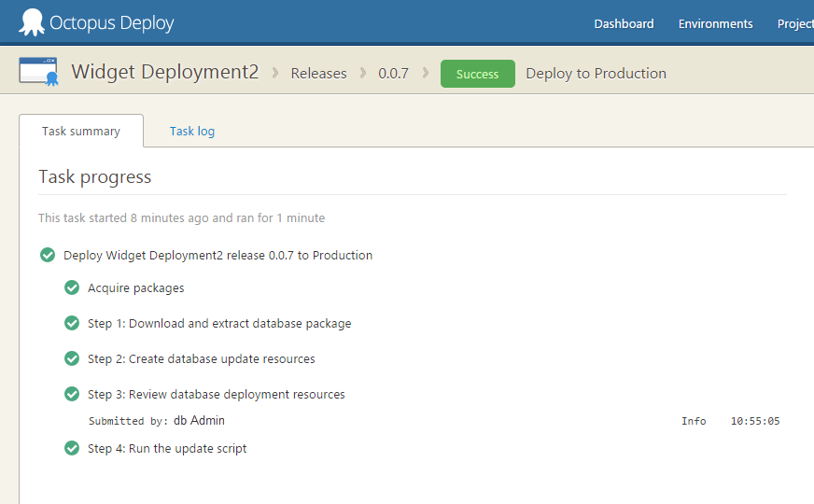Expand Step 4: Run the update script
This screenshot has height=504, width=814.
pos(167,449)
